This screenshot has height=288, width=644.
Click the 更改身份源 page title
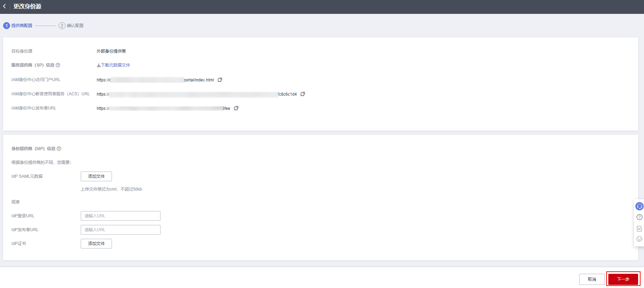coord(27,6)
